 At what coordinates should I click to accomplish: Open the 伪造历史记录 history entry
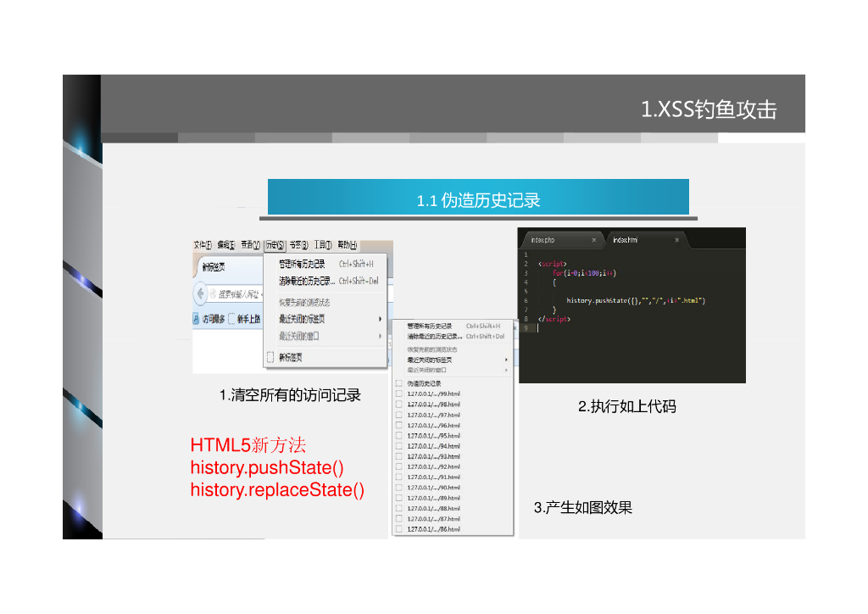tap(454, 383)
